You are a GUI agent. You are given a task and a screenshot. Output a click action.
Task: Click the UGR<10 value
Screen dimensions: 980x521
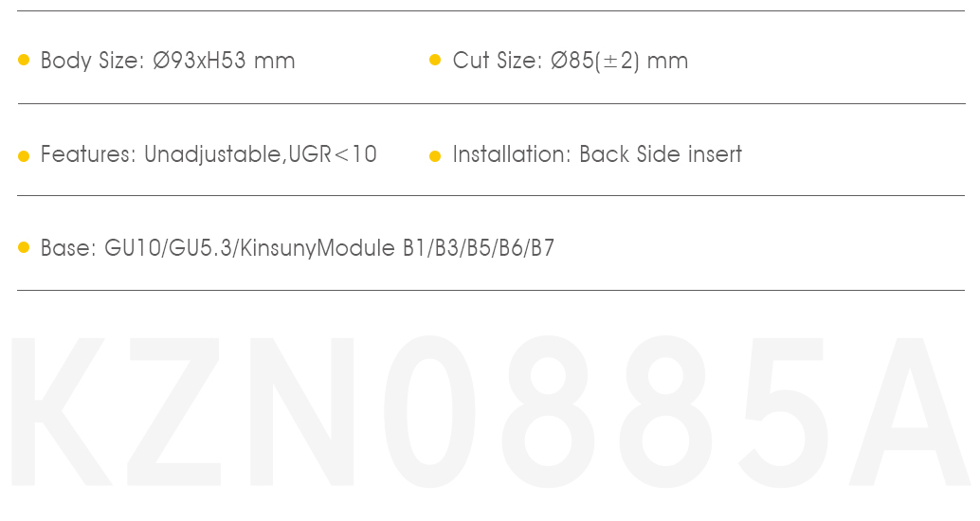[x=333, y=154]
